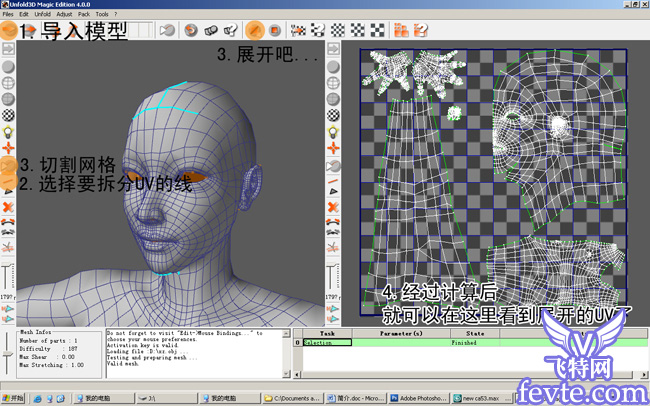Click the red curved double-arrow icon in 3D sidebar
Screen dimensions: 650x406
[x=8, y=222]
